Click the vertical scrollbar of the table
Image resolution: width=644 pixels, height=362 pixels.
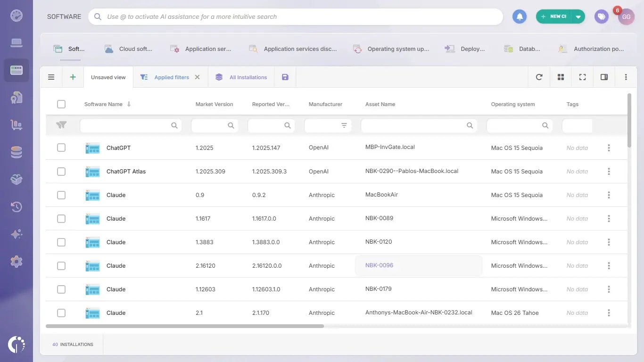pos(629,120)
